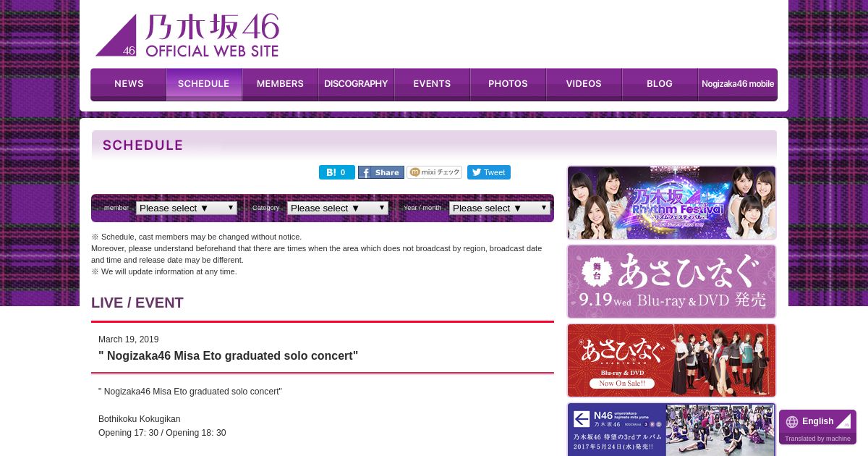Screen dimensions: 868x456
Task: Expand the Year / month dropdown
Action: point(500,208)
